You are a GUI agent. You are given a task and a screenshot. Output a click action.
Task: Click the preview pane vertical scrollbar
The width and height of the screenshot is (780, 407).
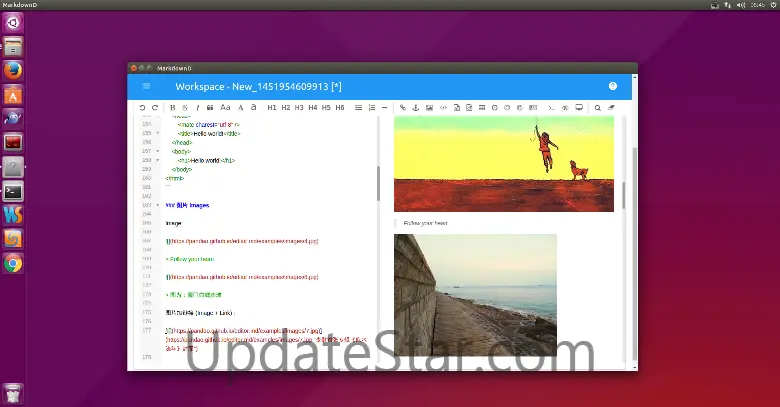tap(623, 196)
